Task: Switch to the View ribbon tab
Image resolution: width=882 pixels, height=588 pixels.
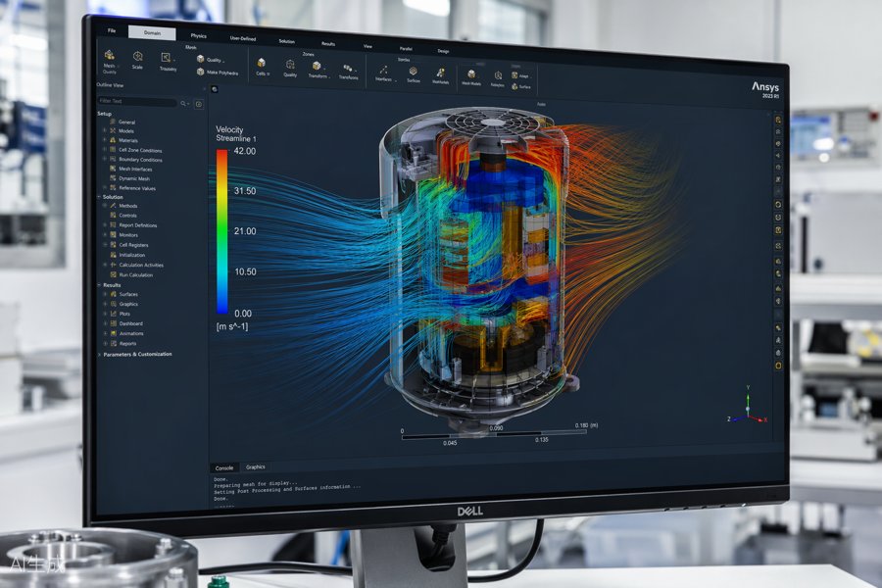Action: click(x=367, y=46)
